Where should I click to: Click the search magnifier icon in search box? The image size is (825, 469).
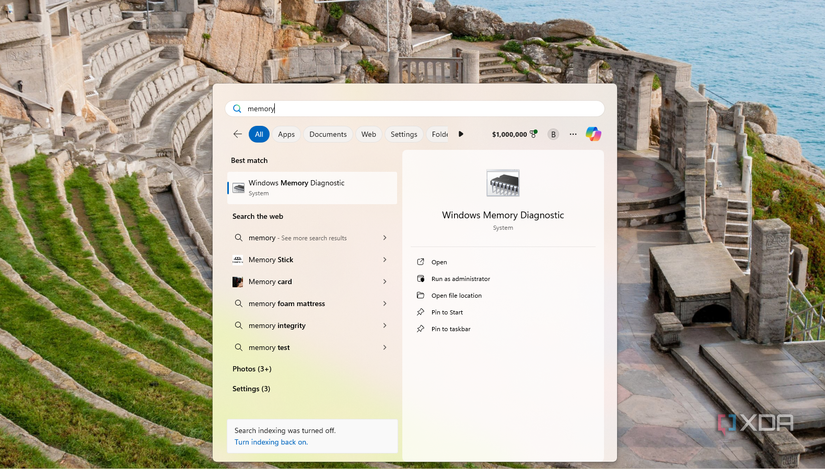tap(237, 108)
